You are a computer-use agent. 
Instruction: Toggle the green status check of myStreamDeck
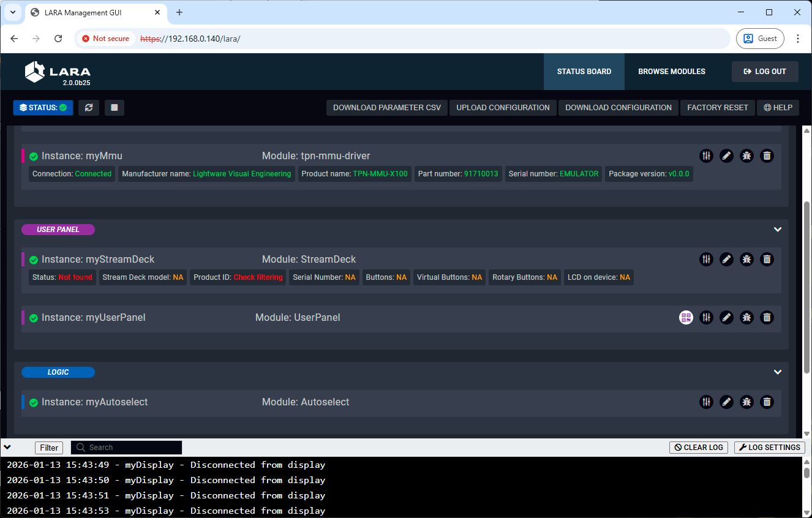pyautogui.click(x=34, y=260)
